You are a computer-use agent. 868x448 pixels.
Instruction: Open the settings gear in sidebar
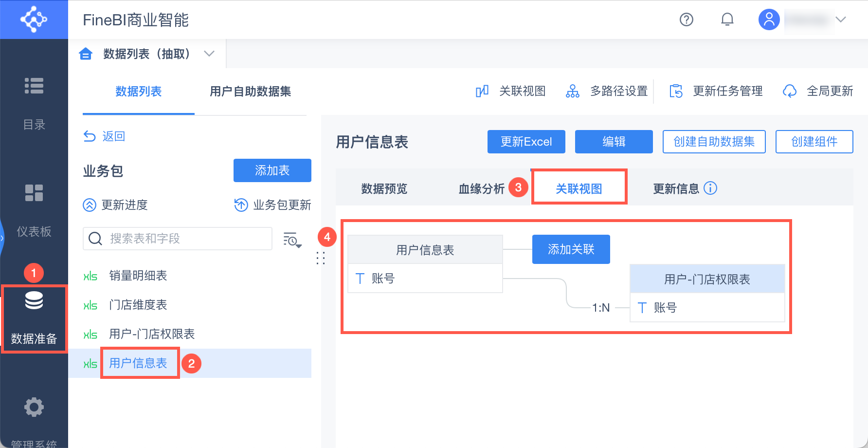[x=34, y=407]
